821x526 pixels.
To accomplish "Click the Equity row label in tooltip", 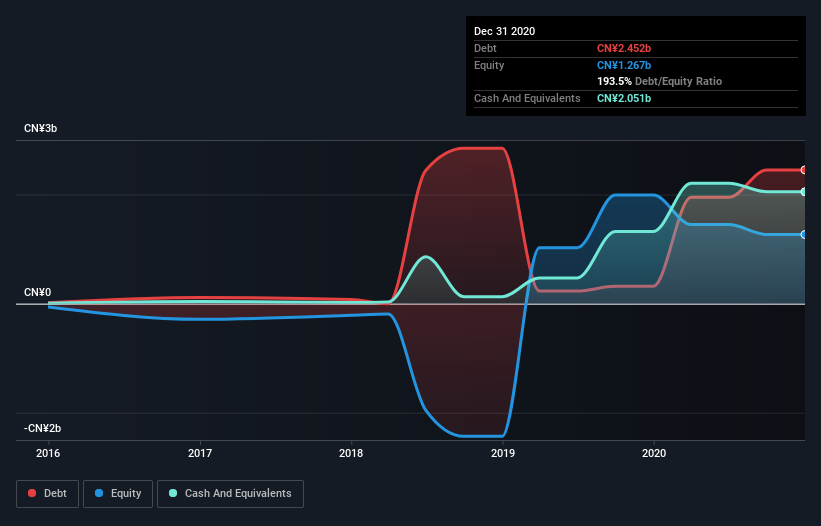I will tap(489, 65).
